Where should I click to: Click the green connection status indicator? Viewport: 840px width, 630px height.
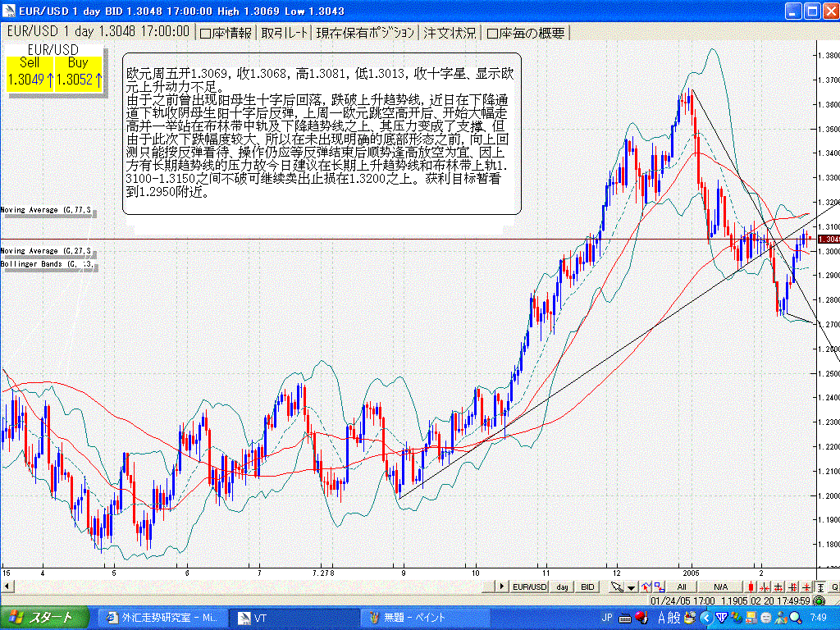819,601
